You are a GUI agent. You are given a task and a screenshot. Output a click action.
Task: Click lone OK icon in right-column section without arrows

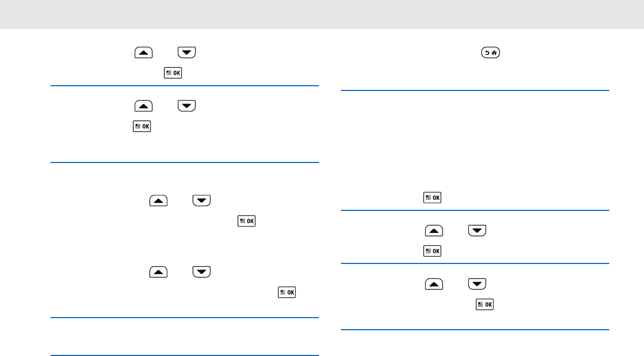[x=432, y=198]
